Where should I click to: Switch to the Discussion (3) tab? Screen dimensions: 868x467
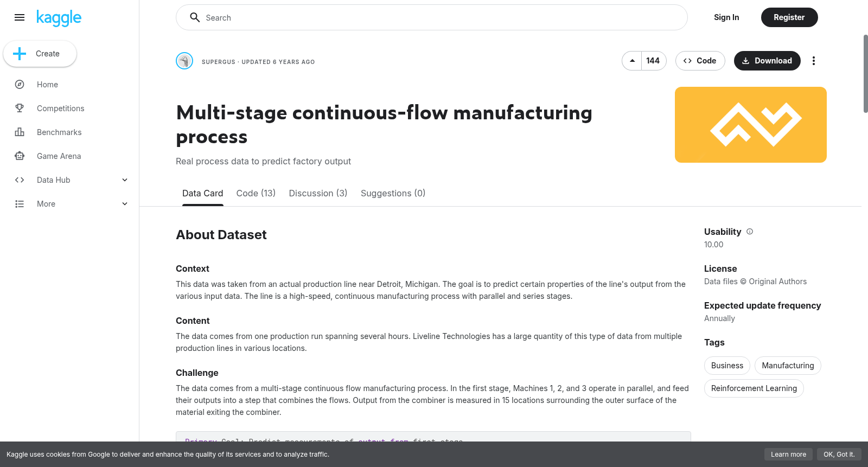[318, 193]
